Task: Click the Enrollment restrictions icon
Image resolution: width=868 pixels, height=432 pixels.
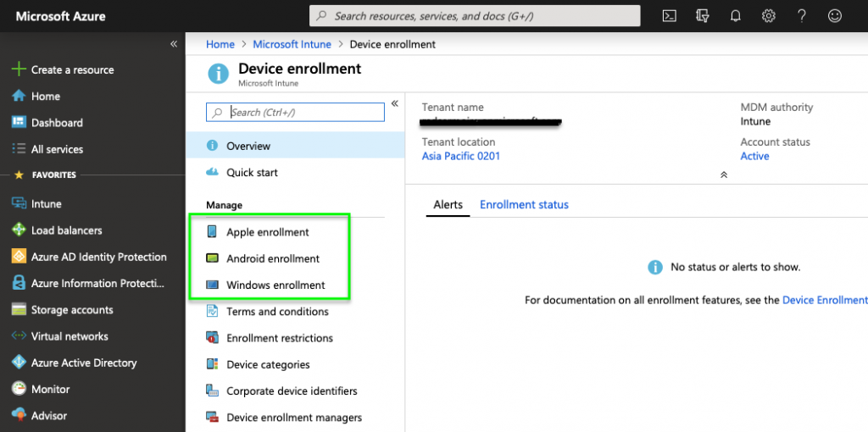Action: click(212, 338)
